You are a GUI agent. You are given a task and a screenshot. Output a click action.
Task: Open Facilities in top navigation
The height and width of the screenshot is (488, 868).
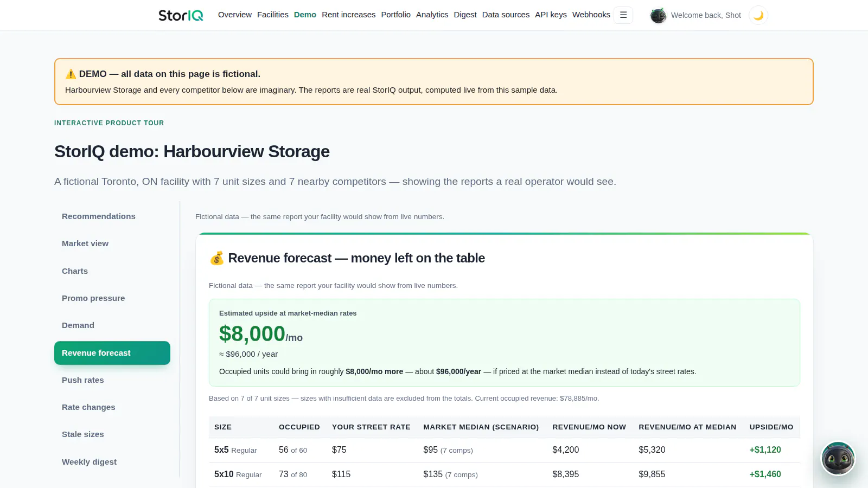pos(273,15)
